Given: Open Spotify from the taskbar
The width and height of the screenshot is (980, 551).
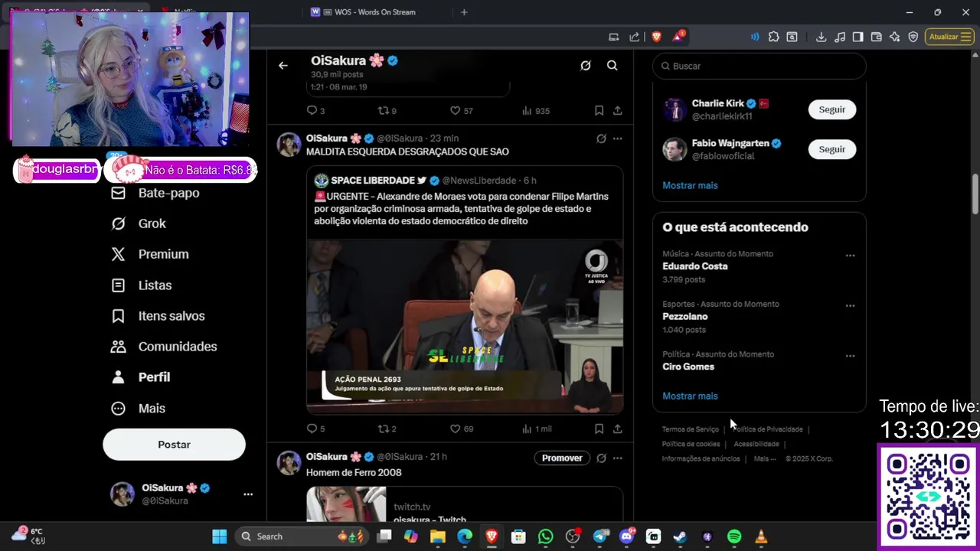Looking at the screenshot, I should (733, 536).
